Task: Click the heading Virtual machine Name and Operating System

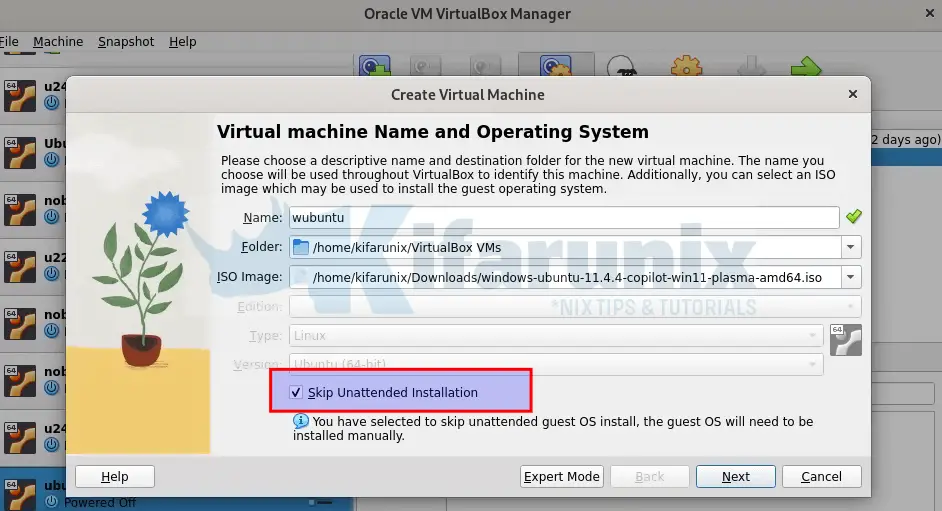Action: 433,132
